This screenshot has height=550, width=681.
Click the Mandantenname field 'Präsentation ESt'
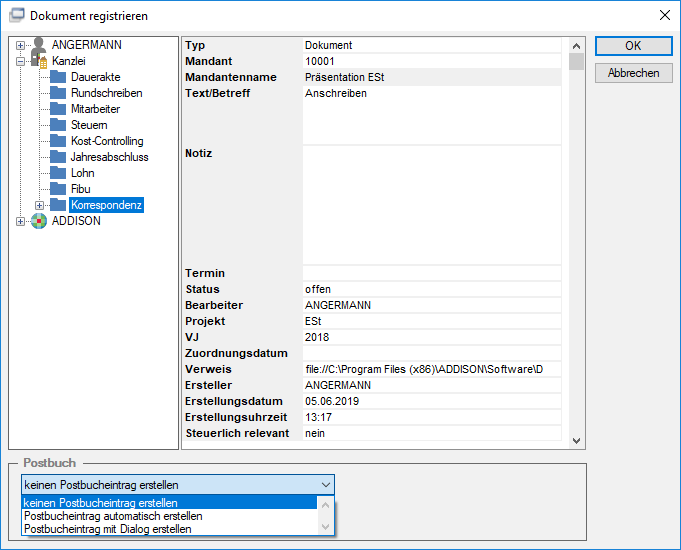pos(432,77)
